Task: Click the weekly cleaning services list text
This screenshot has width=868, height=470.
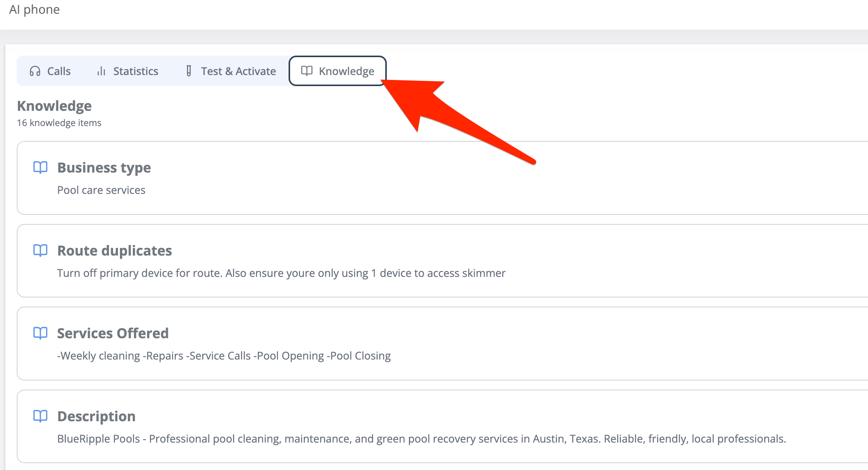Action: click(x=224, y=356)
